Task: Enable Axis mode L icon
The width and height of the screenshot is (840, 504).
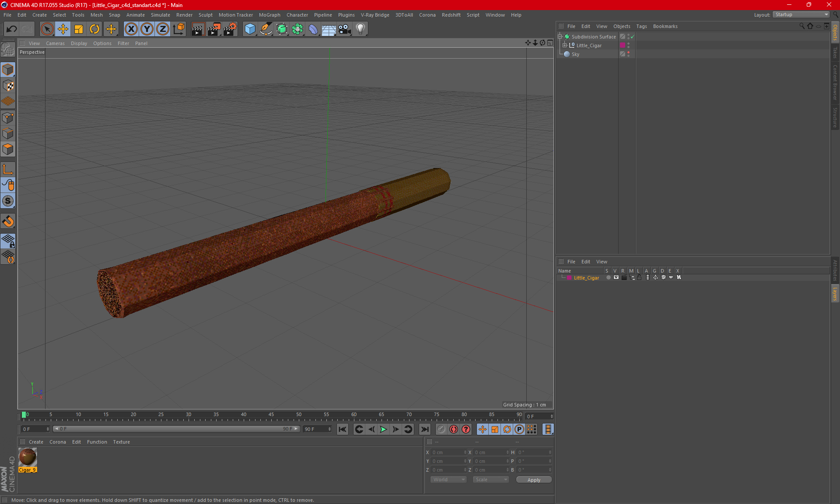Action: (x=8, y=169)
